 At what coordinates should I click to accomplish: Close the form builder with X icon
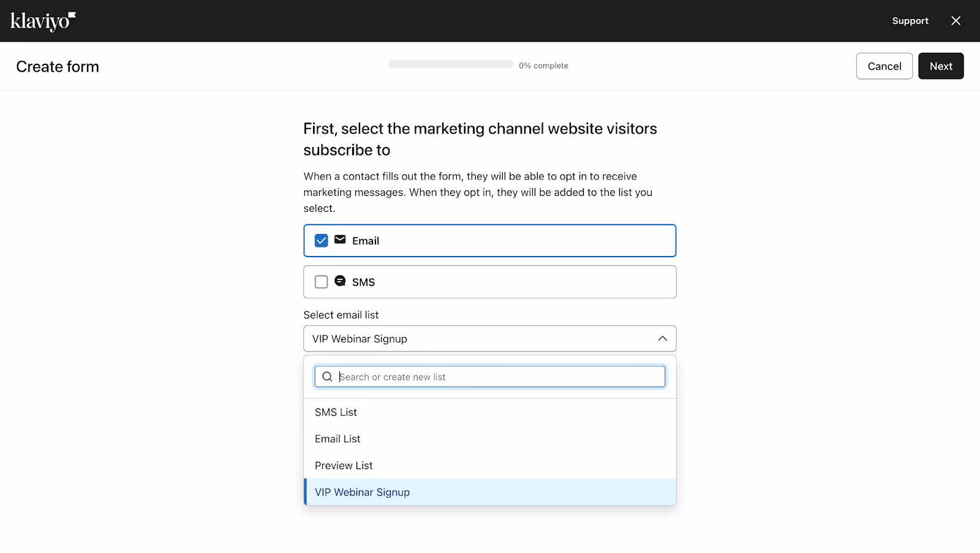coord(956,21)
